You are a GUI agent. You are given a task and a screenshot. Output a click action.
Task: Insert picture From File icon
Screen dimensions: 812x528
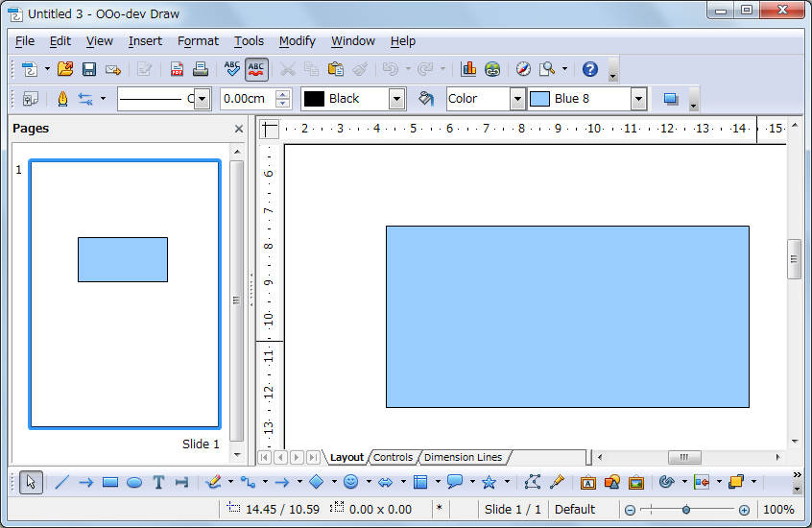click(x=636, y=483)
